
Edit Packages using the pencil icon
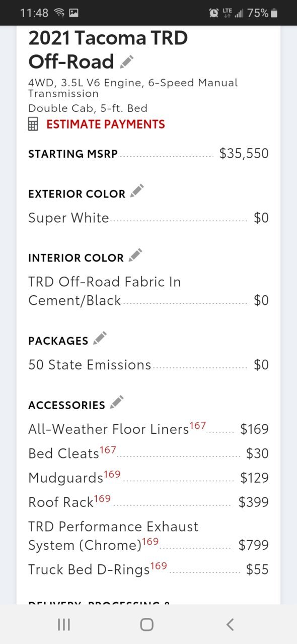coord(100,338)
